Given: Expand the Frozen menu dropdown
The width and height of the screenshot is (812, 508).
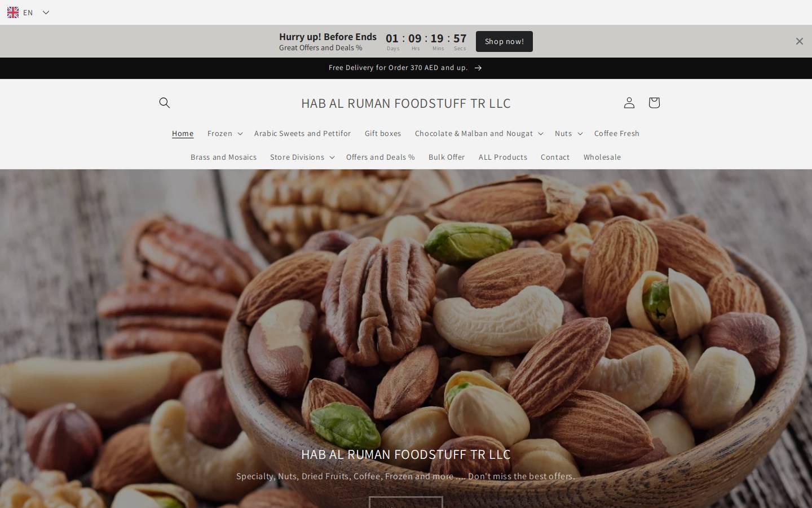Looking at the screenshot, I should (x=224, y=133).
